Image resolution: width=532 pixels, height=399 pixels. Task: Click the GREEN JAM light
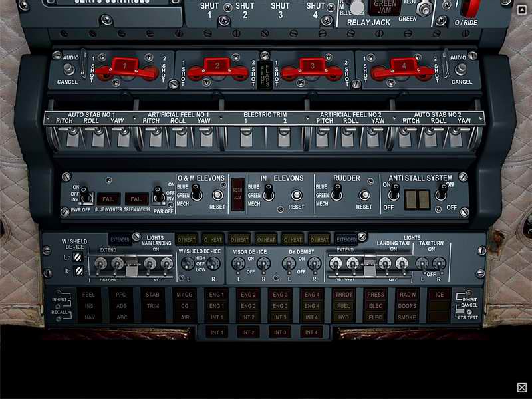tap(384, 7)
